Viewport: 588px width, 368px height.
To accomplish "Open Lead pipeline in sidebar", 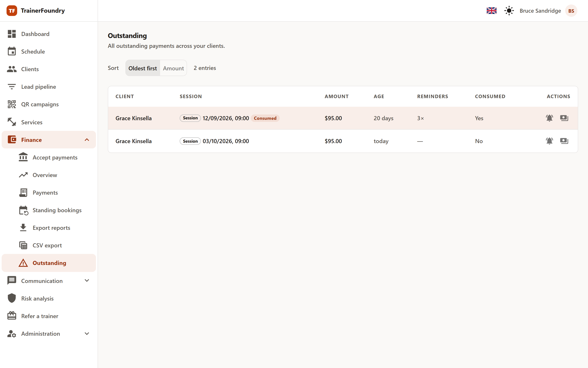I will 49,87.
